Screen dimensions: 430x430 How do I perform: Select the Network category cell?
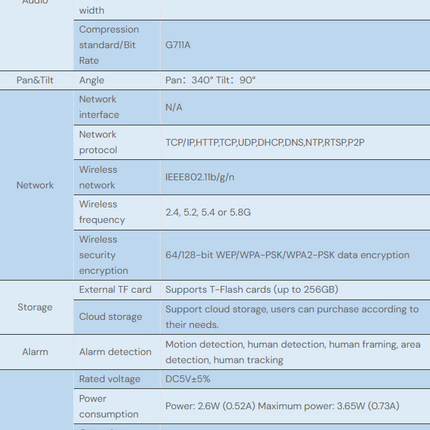[x=35, y=185]
